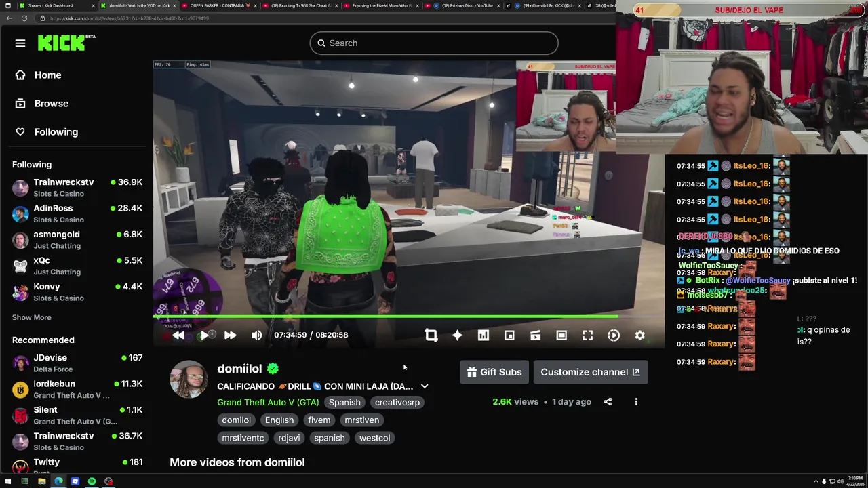The image size is (868, 488).
Task: Open Trainwreckstv recommended channel with 36.7K
Action: [77, 441]
